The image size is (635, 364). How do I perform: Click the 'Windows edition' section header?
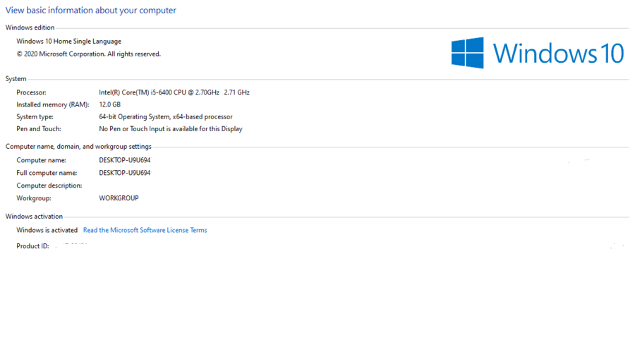pyautogui.click(x=30, y=28)
